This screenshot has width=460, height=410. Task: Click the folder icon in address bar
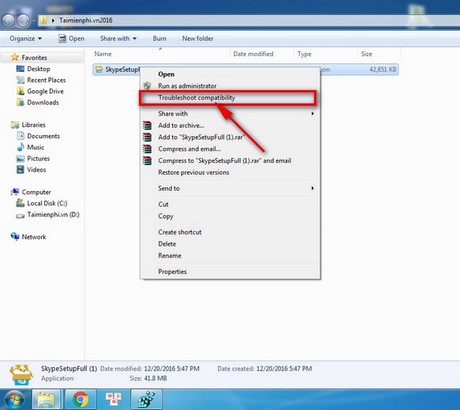pyautogui.click(x=44, y=20)
